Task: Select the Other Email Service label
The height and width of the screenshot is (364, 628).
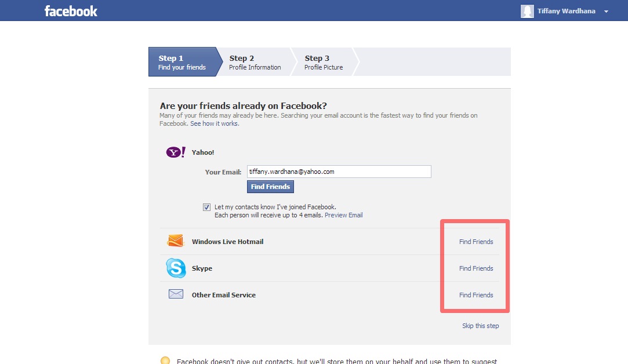Action: pyautogui.click(x=223, y=295)
